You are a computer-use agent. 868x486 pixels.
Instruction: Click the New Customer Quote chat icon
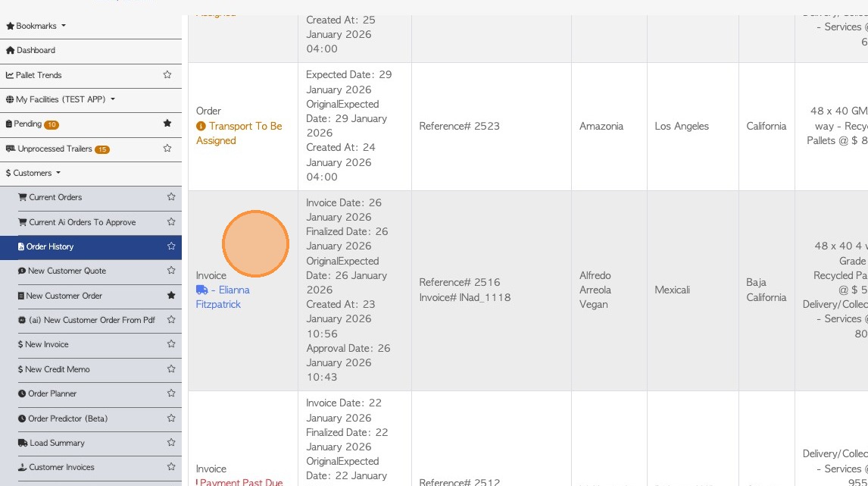pyautogui.click(x=22, y=271)
